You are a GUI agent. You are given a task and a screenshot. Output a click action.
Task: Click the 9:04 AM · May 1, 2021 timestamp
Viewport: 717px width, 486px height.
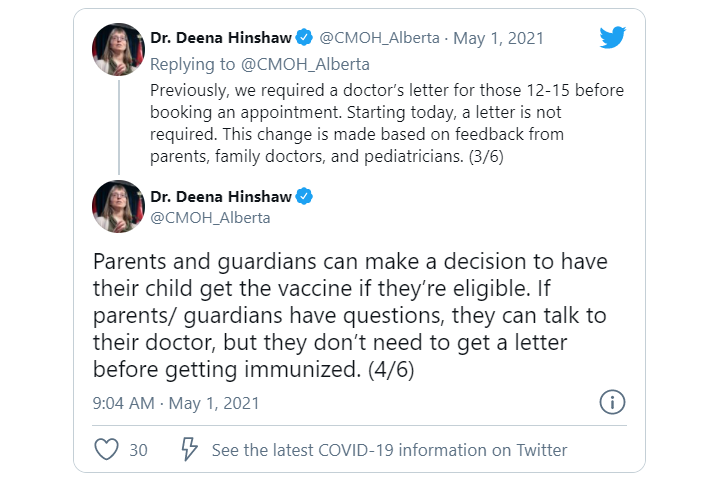pos(176,403)
